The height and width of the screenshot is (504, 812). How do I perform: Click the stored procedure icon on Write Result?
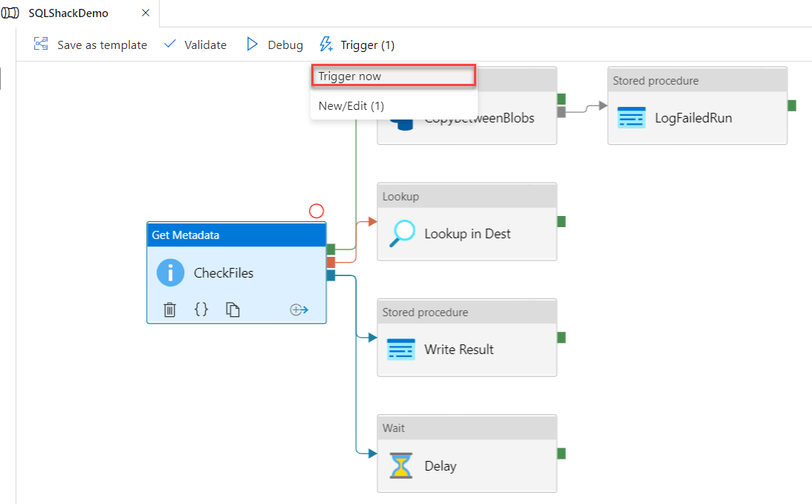click(x=401, y=349)
